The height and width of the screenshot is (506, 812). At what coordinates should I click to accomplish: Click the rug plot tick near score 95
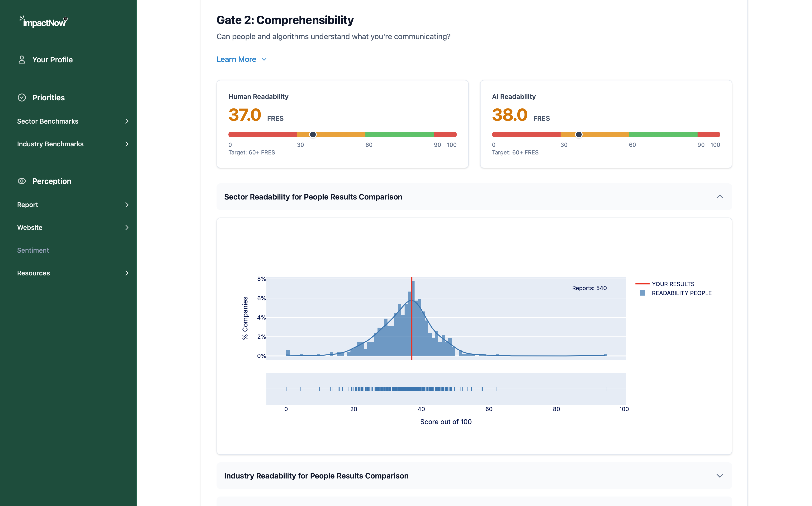[606, 389]
